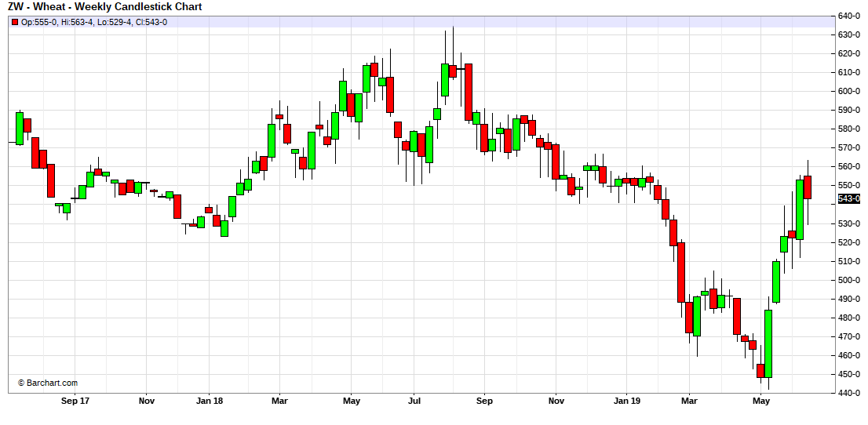Screen dimensions: 868x425
Task: Click the 'Nov' date axis label before Jan 19
Action: [556, 400]
